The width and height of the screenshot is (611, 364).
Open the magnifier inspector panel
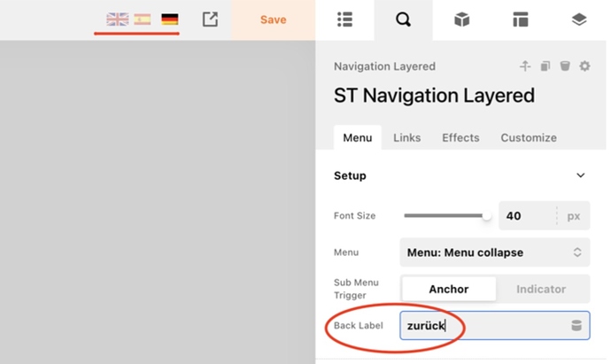tap(403, 19)
